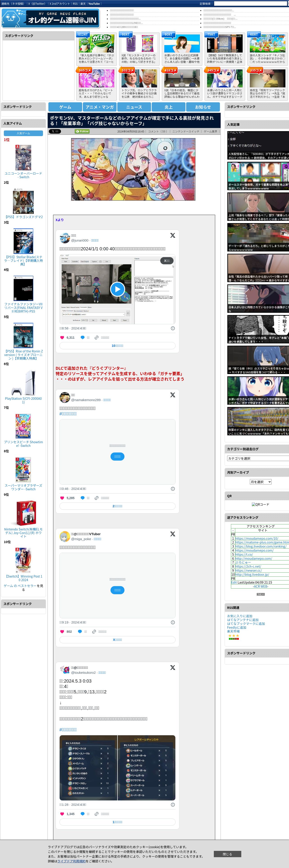Image resolution: width=289 pixels, height=868 pixels.
Task: Like the tweet with 6,311 hearts
Action: point(62,337)
